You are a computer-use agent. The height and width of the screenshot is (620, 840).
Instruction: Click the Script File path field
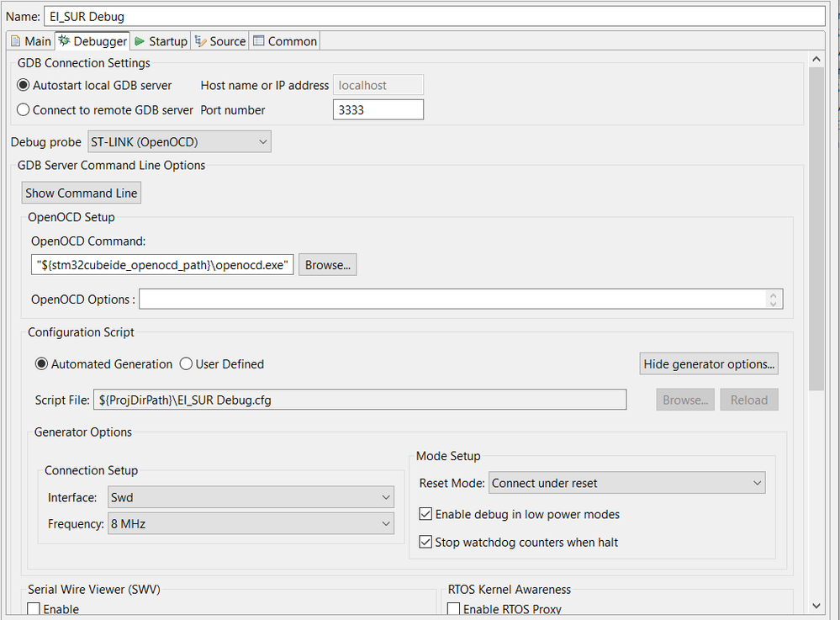(x=360, y=400)
